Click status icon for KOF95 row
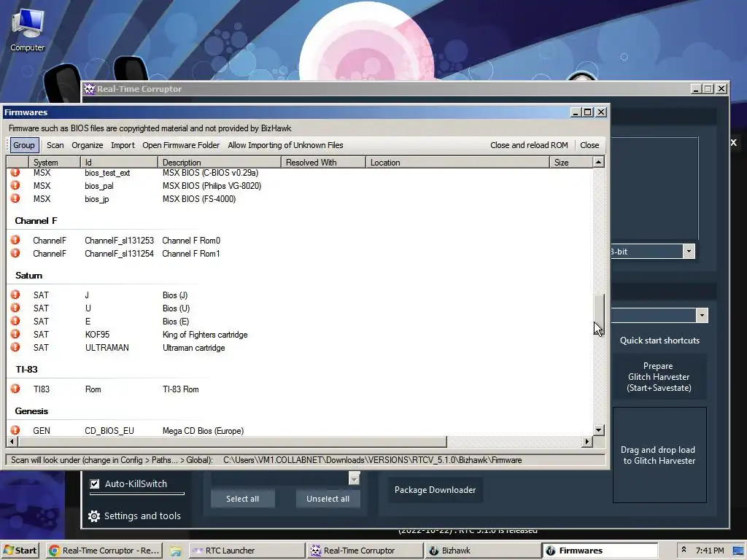Screen dimensions: 747x560 tap(15, 334)
